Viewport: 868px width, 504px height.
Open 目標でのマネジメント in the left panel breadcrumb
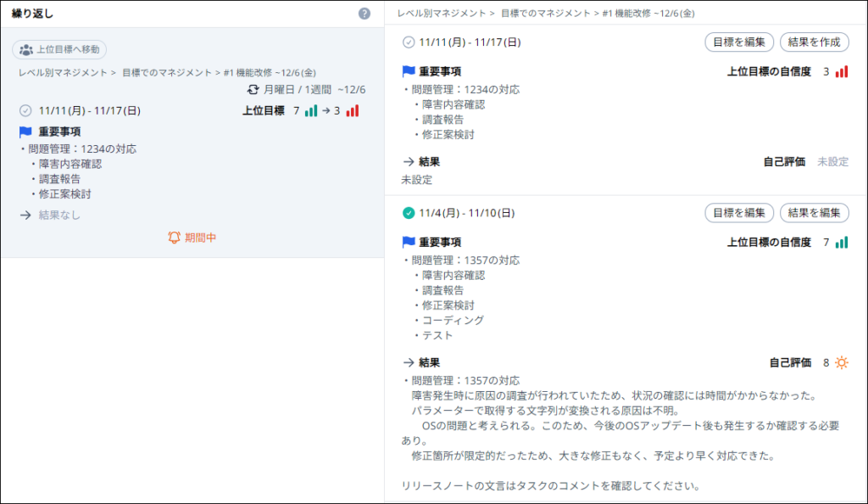coord(167,73)
